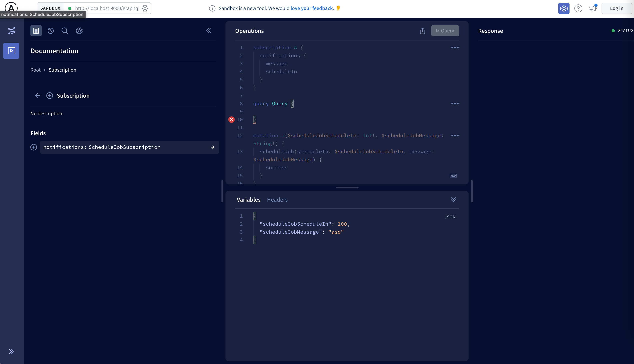Switch to the Headers tab
The width and height of the screenshot is (634, 364).
pyautogui.click(x=277, y=200)
